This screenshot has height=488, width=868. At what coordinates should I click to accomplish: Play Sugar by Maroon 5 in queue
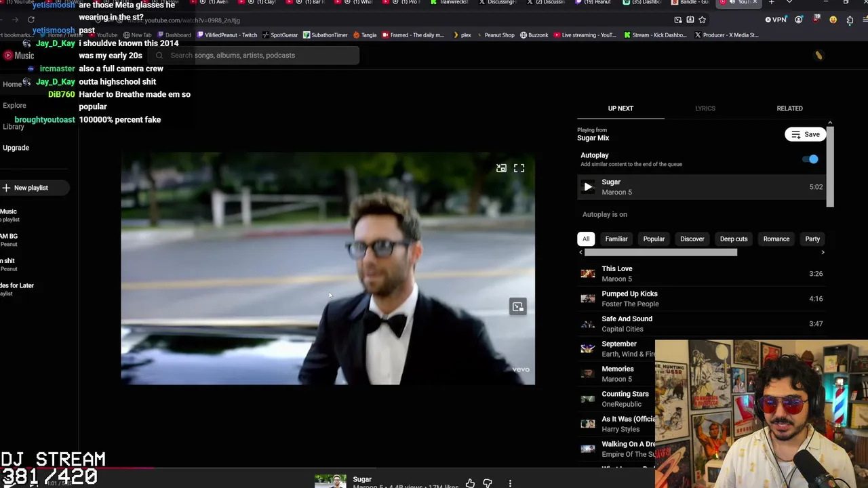588,187
